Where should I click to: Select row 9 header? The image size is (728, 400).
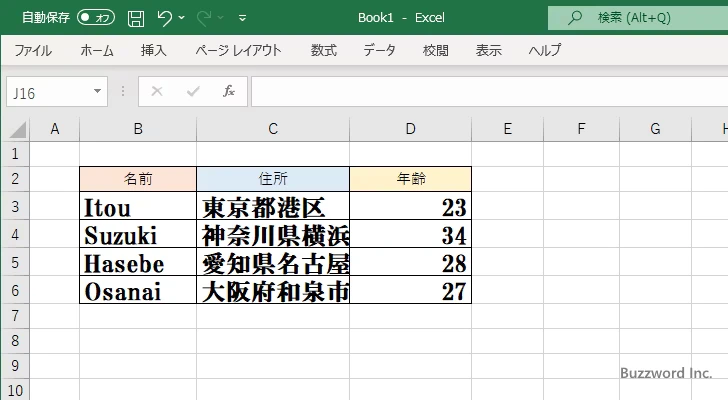[15, 366]
